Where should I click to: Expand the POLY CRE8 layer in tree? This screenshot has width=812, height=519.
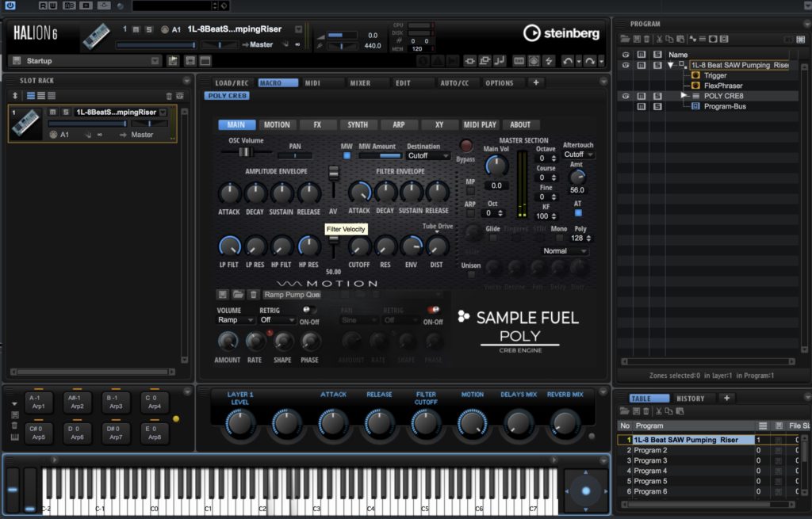point(684,96)
